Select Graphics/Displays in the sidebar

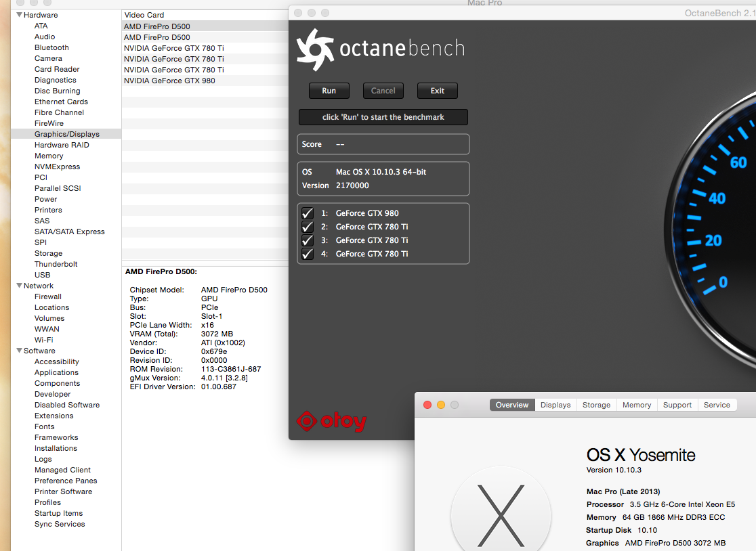point(66,134)
